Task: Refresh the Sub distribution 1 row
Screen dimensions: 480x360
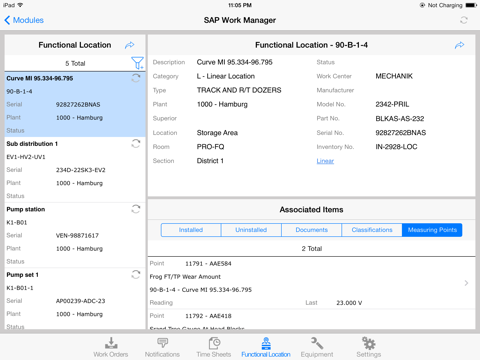Action: point(136,144)
